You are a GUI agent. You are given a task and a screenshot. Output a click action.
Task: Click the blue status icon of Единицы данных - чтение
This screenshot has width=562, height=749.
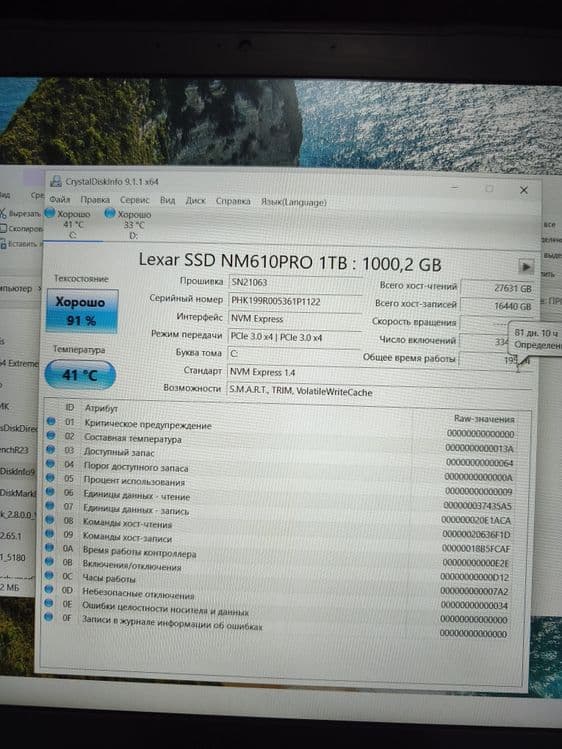click(50, 492)
